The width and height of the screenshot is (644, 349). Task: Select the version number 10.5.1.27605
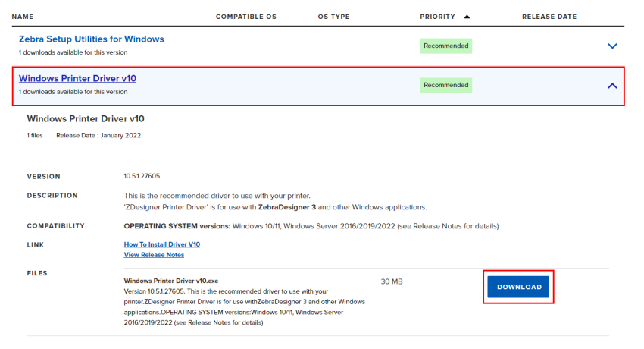point(142,176)
